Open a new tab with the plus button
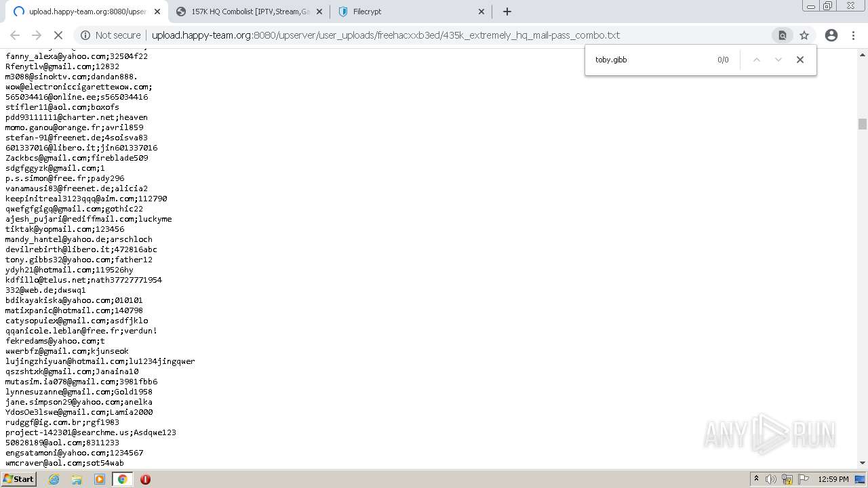 point(507,12)
